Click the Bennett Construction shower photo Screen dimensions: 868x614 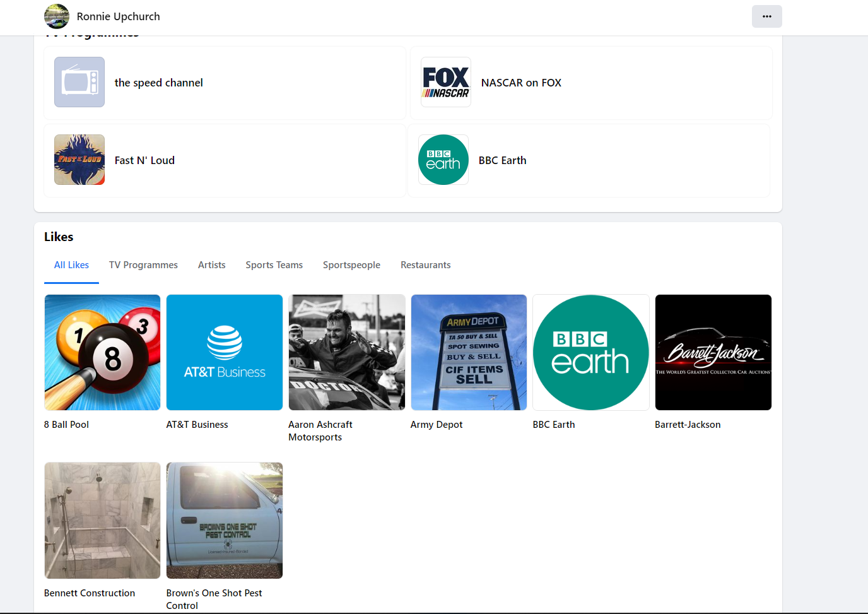coord(102,520)
